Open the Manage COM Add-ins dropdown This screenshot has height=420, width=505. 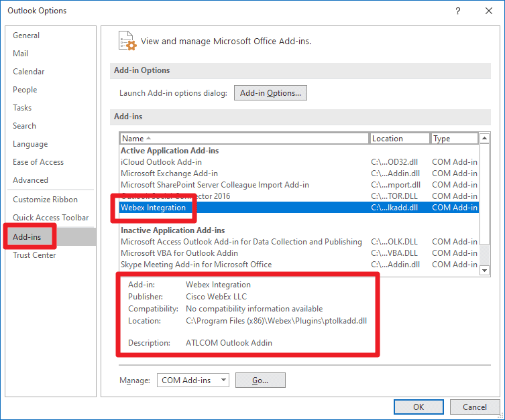193,380
